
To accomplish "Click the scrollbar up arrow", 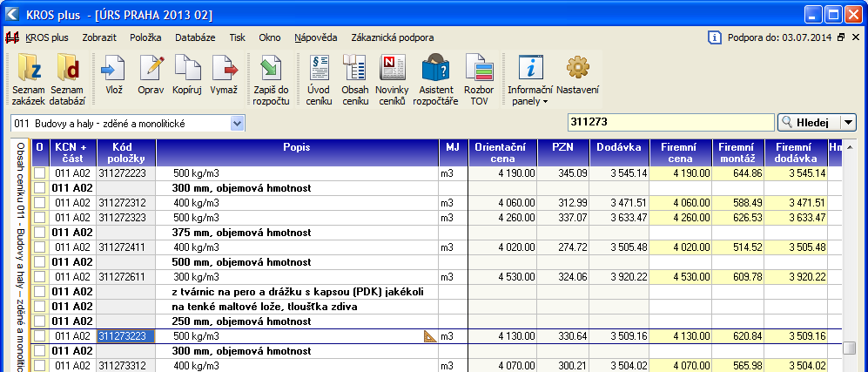I will pos(849,145).
